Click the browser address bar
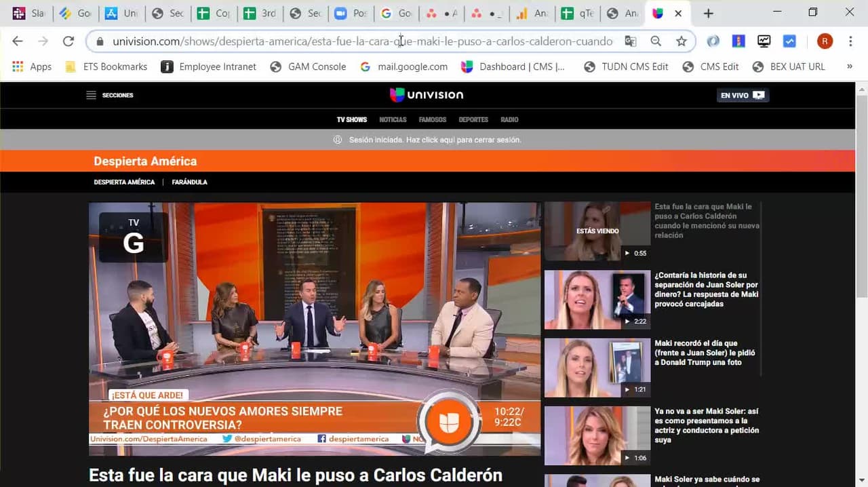Image resolution: width=868 pixels, height=487 pixels. (362, 41)
